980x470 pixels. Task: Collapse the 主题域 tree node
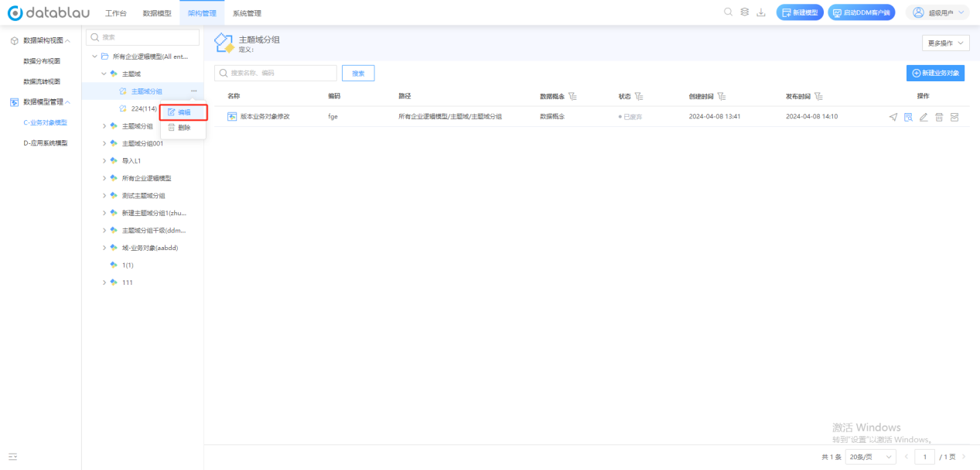(104, 74)
